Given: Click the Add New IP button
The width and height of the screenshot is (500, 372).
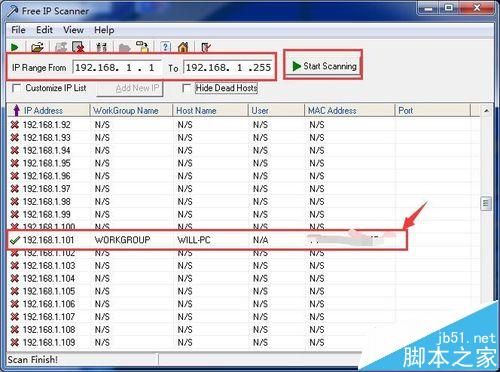Looking at the screenshot, I should 130,89.
